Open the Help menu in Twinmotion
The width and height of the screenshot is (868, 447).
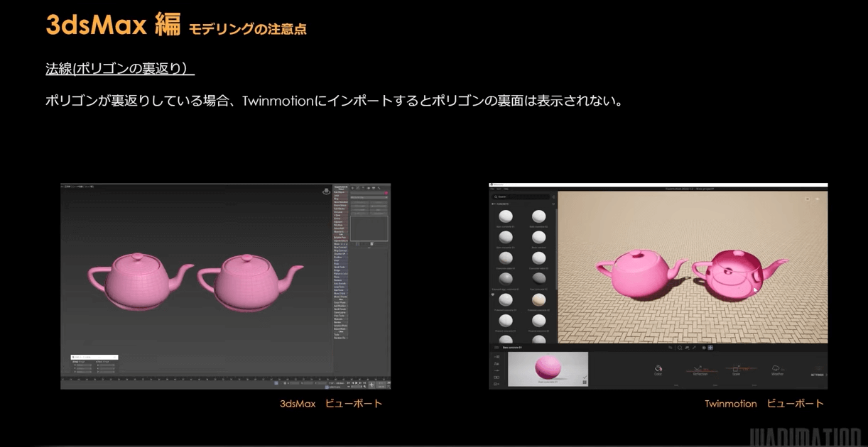tap(506, 189)
